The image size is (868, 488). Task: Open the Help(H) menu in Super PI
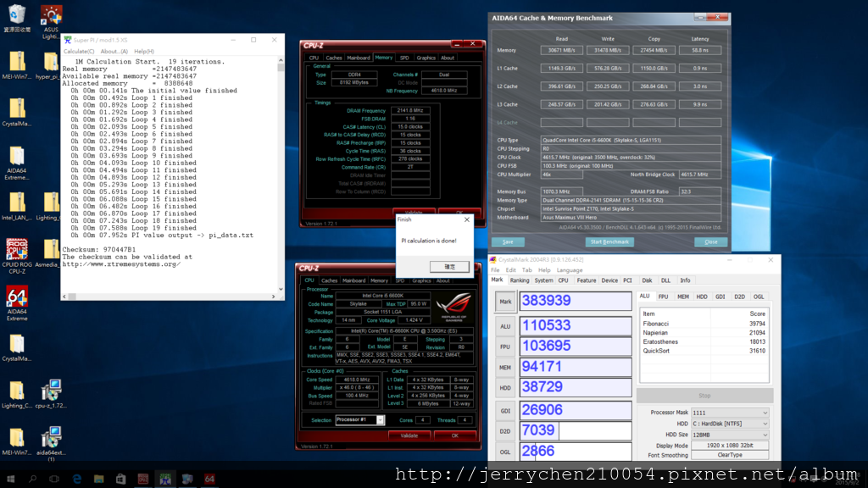(x=144, y=52)
